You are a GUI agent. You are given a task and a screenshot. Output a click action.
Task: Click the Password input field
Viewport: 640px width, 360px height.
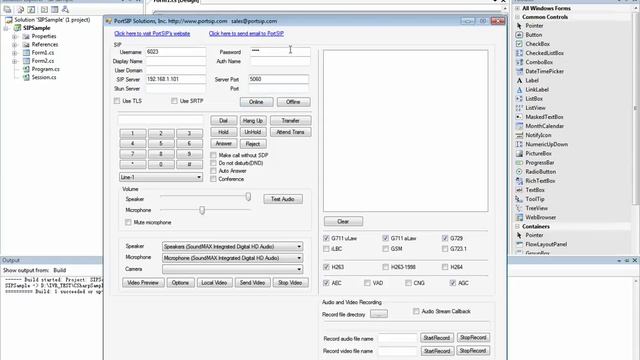point(280,51)
